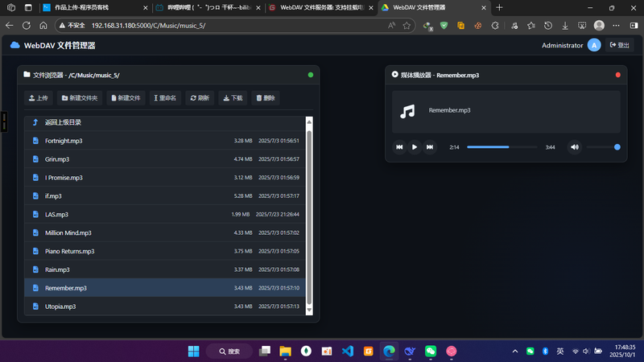
Task: Click the 登出 logout button
Action: pyautogui.click(x=620, y=45)
